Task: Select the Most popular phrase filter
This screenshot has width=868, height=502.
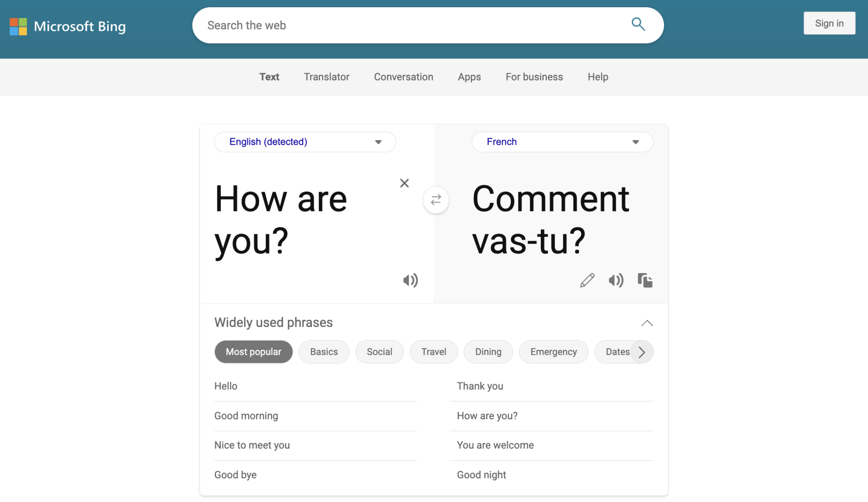Action: pyautogui.click(x=253, y=351)
